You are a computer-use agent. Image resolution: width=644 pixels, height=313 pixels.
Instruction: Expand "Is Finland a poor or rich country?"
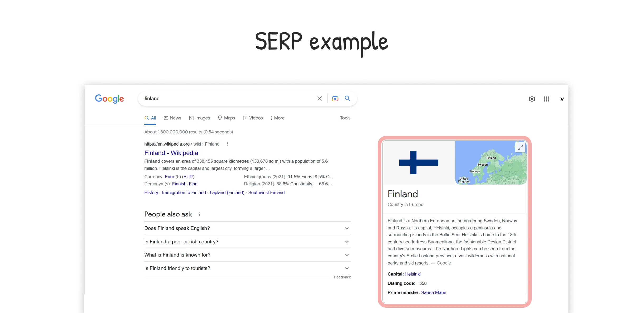pyautogui.click(x=247, y=242)
